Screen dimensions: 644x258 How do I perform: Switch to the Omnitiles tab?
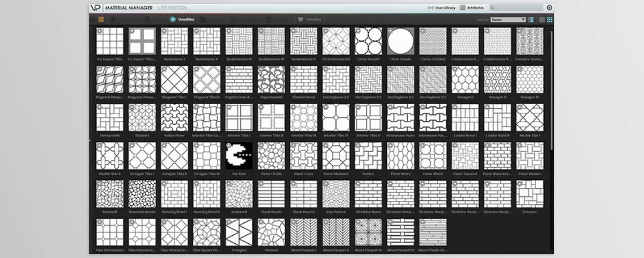182,19
